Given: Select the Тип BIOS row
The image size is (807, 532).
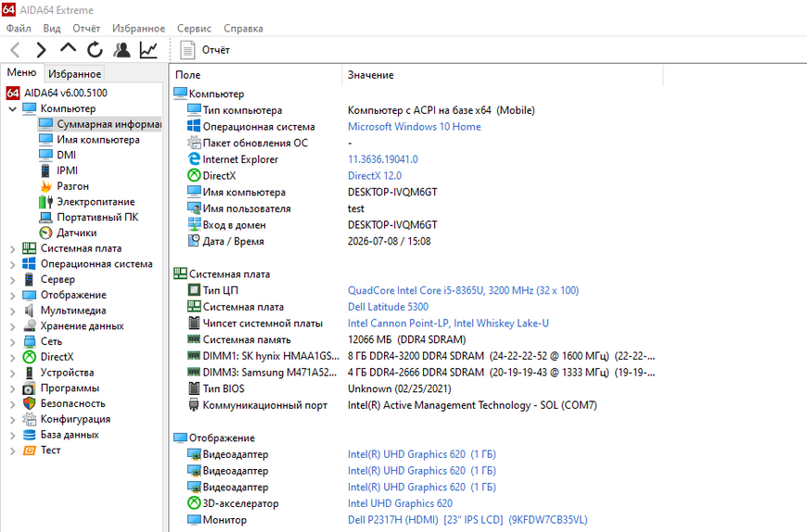Looking at the screenshot, I should click(x=319, y=388).
